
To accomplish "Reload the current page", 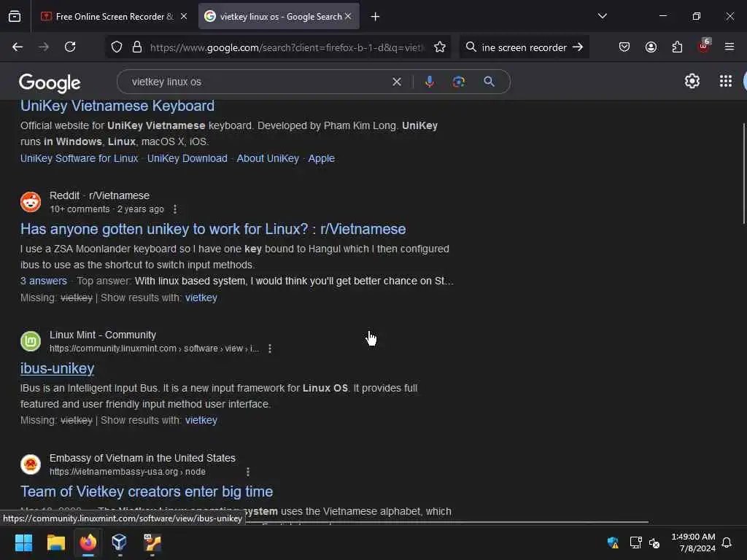I will pyautogui.click(x=70, y=47).
